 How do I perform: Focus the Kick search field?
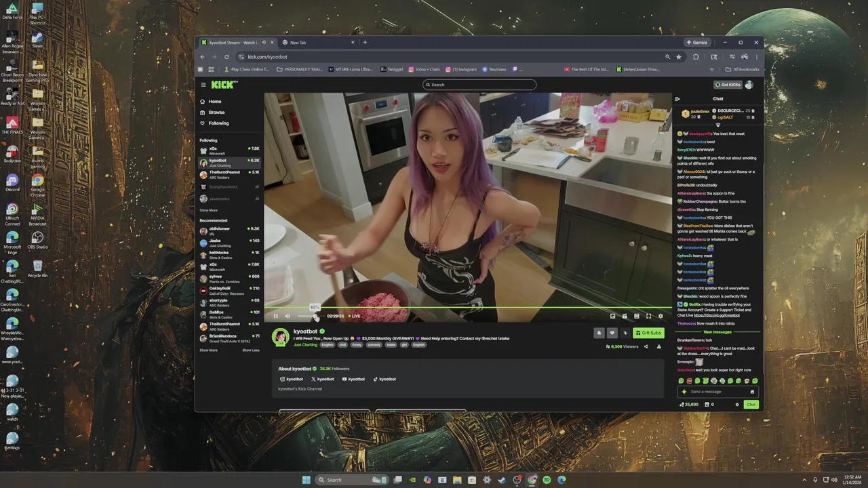[479, 85]
